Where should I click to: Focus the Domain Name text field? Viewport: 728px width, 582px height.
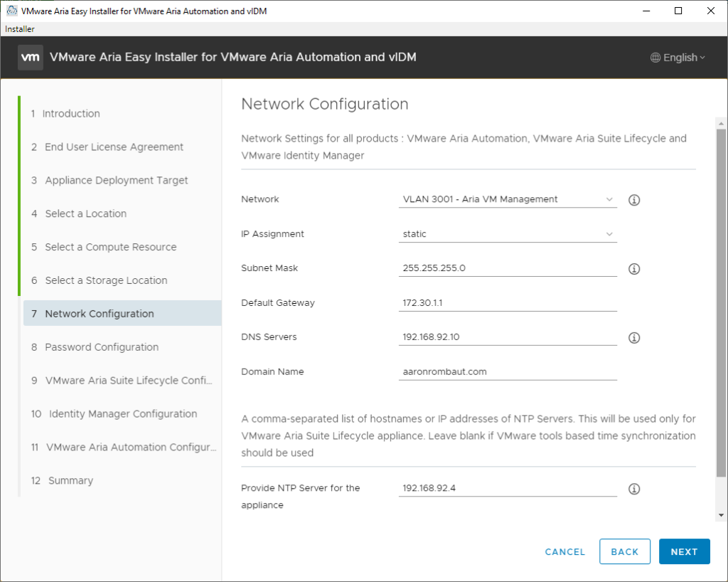[x=508, y=372]
